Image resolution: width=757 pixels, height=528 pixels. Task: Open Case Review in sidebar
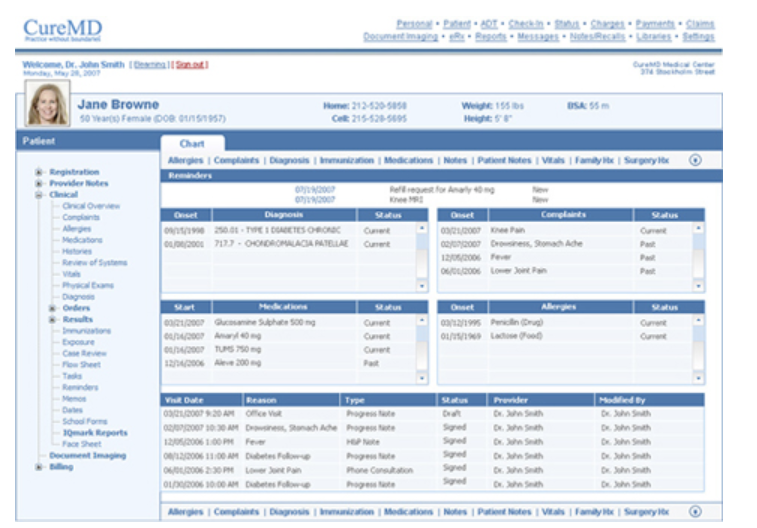click(84, 353)
